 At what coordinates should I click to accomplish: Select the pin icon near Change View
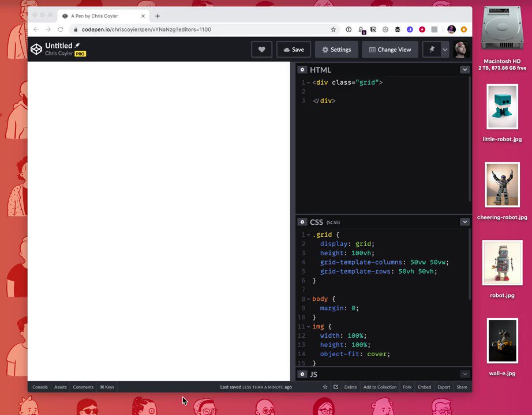[x=430, y=49]
